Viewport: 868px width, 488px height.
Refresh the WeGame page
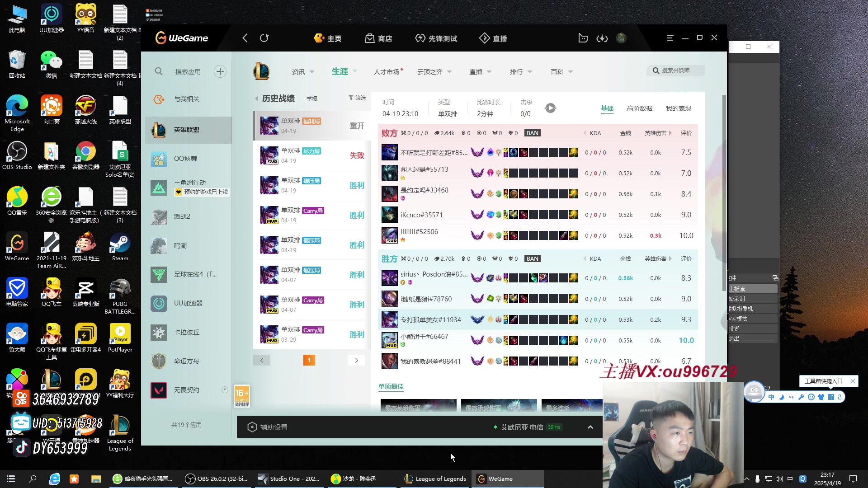point(264,38)
